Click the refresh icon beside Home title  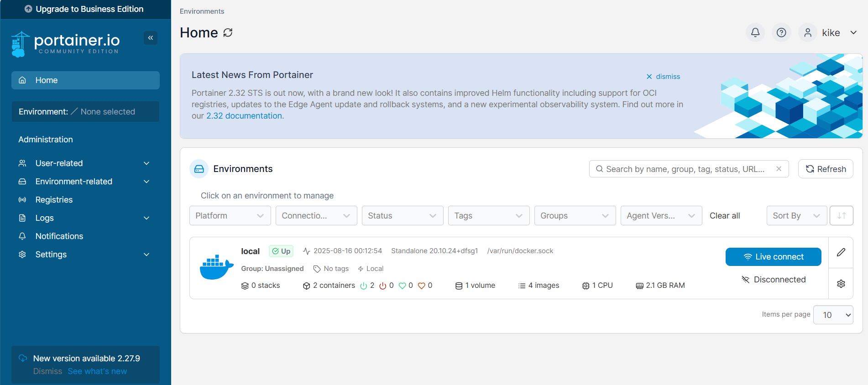point(228,33)
